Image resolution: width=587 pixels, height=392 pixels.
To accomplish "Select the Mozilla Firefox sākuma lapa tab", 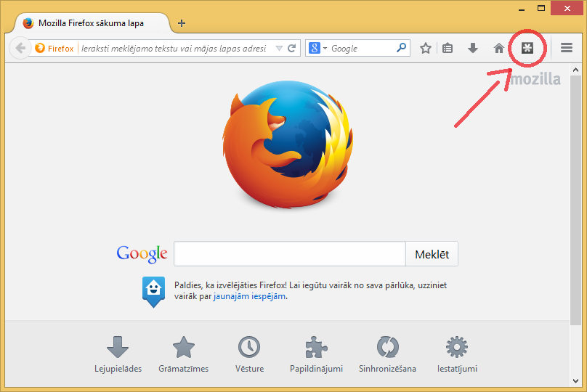I will [92, 23].
